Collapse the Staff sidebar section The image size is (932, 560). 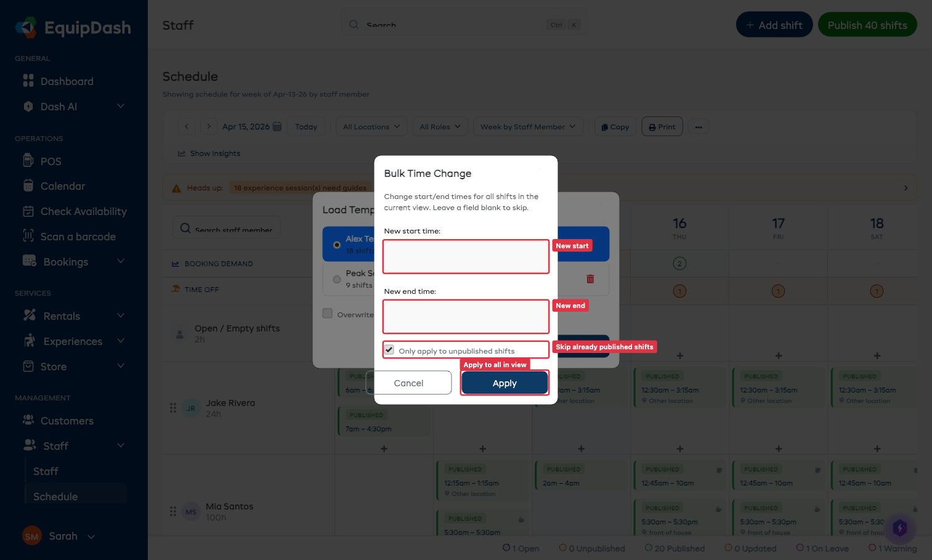click(121, 445)
